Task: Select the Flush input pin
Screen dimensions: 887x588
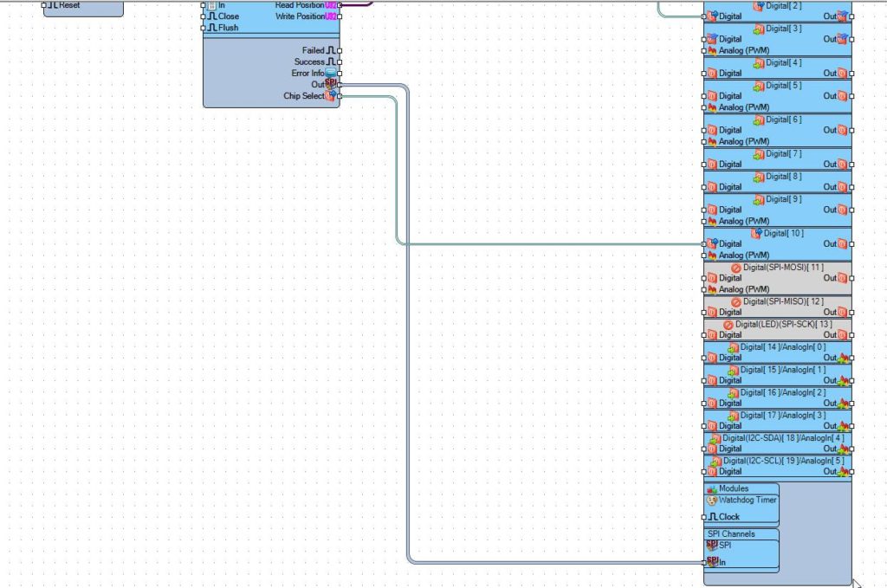Action: [203, 28]
